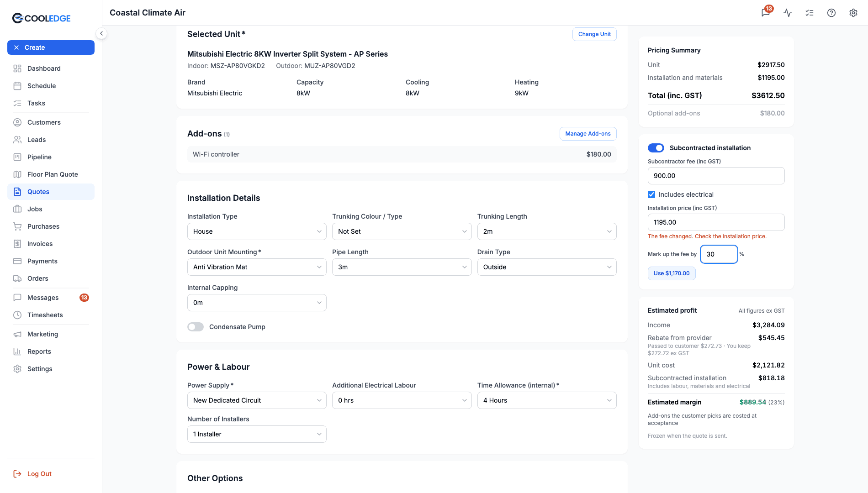
Task: Click the Change Unit button
Action: tap(594, 34)
